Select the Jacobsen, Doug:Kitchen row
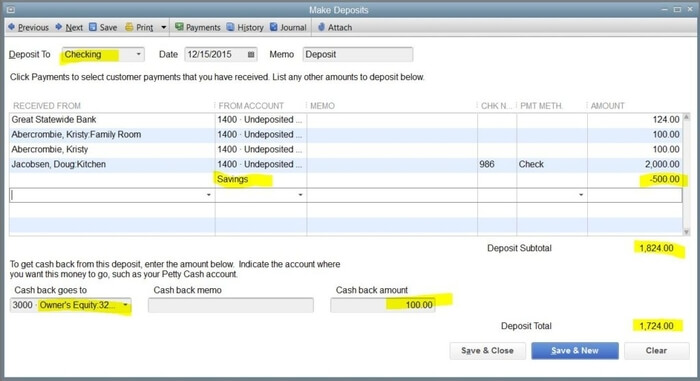Image resolution: width=700 pixels, height=381 pixels. click(x=346, y=164)
